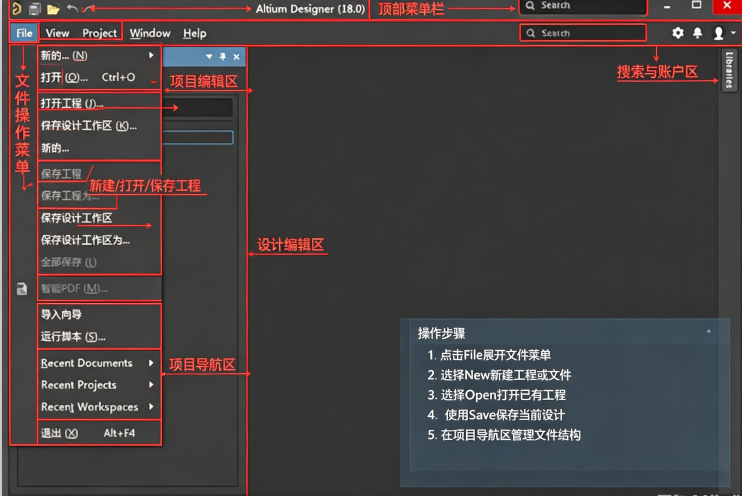The image size is (742, 496).
Task: Click the Altium logo icon in title bar
Action: click(x=17, y=9)
